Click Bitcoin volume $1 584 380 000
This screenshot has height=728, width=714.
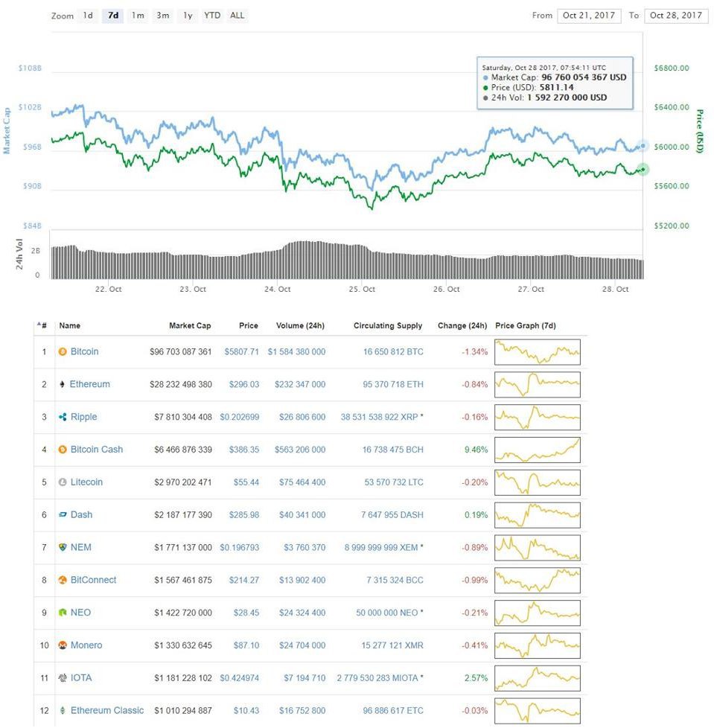tap(296, 352)
